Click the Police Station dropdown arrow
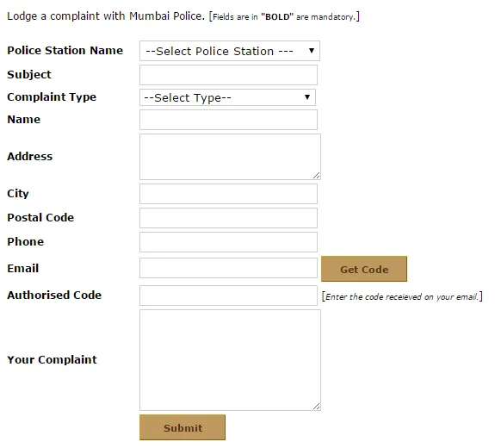Screen dimensions: 495x448 point(312,51)
